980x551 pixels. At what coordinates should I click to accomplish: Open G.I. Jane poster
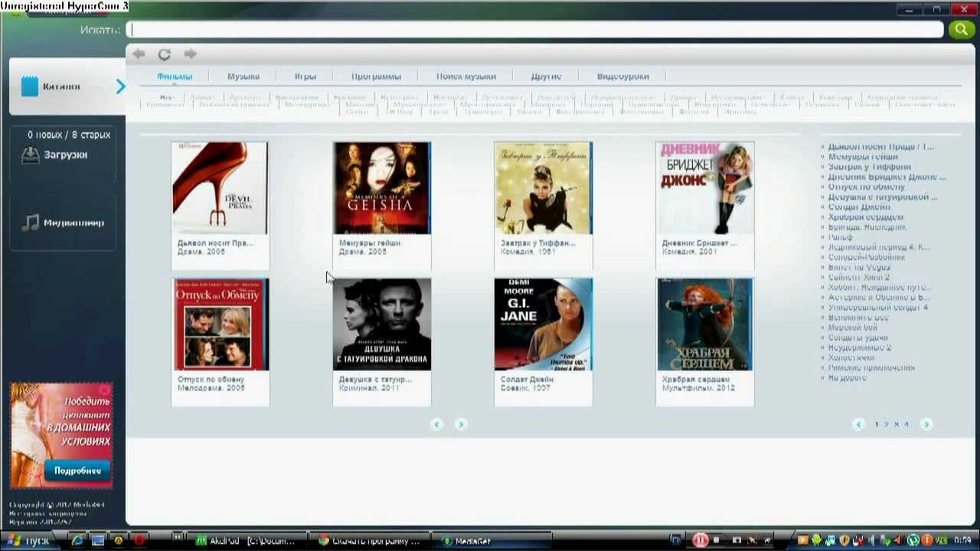coord(544,324)
